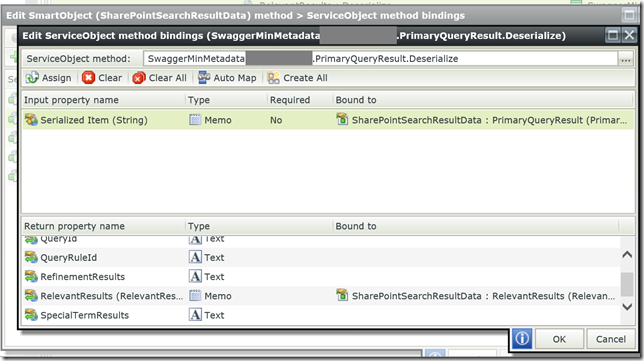Click input Bound to column header
This screenshot has width=644, height=361.
click(x=356, y=100)
